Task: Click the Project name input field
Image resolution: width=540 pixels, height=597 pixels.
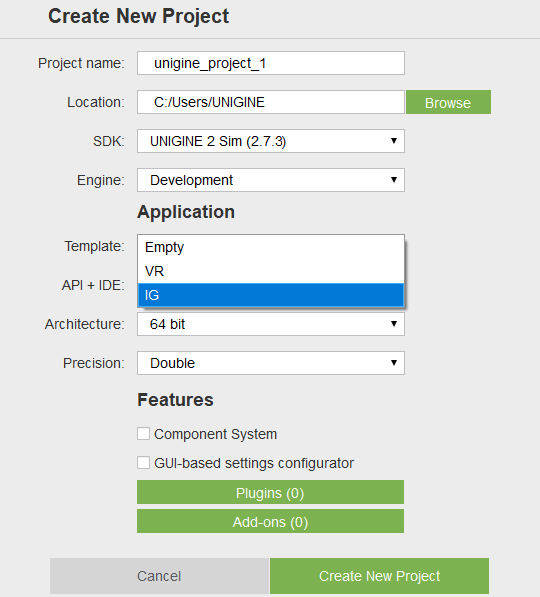Action: [271, 63]
